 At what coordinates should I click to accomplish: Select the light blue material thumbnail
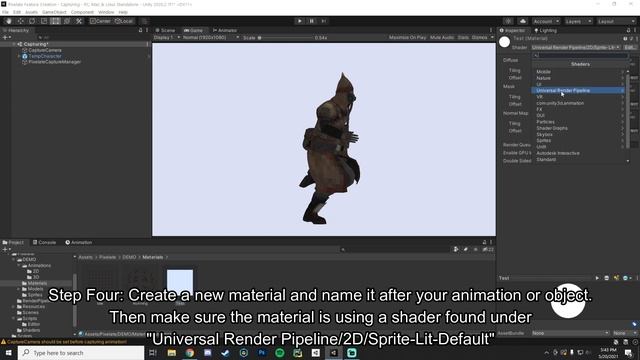coord(180,282)
